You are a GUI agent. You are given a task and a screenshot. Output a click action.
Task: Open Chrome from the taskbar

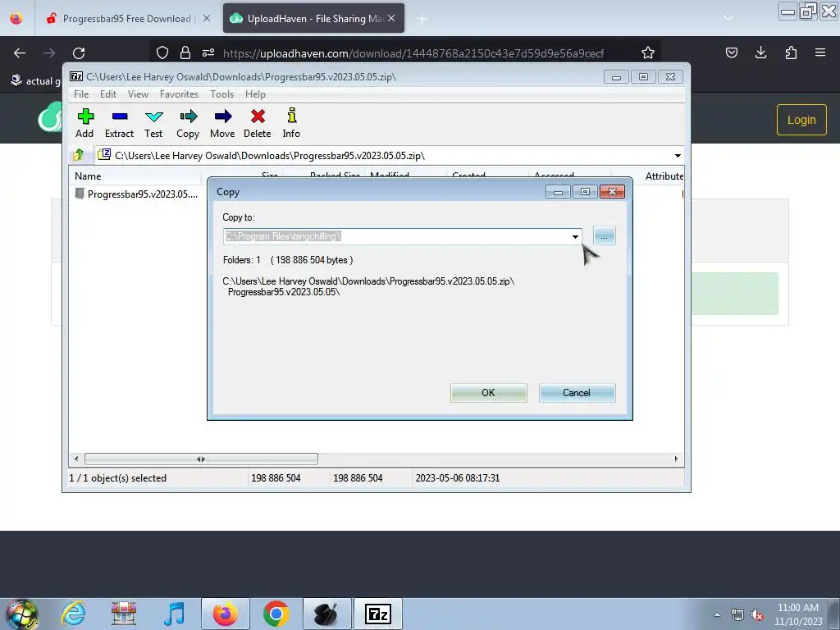click(x=276, y=614)
